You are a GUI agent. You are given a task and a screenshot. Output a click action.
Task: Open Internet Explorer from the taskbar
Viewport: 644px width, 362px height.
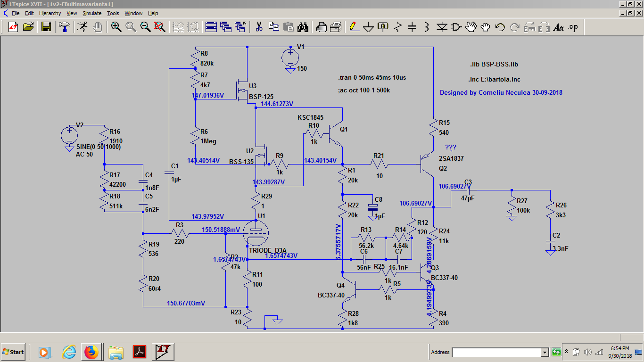69,352
